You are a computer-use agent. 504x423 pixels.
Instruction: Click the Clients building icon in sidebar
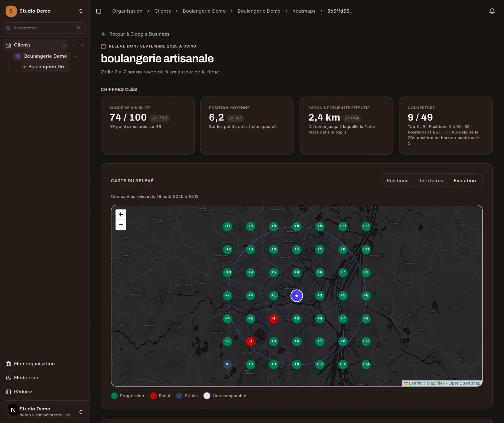pos(9,45)
